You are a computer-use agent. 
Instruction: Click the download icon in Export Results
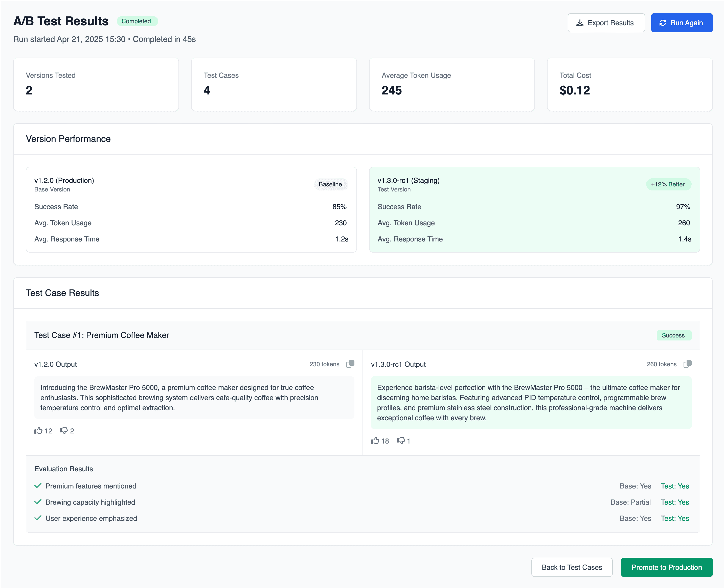580,23
